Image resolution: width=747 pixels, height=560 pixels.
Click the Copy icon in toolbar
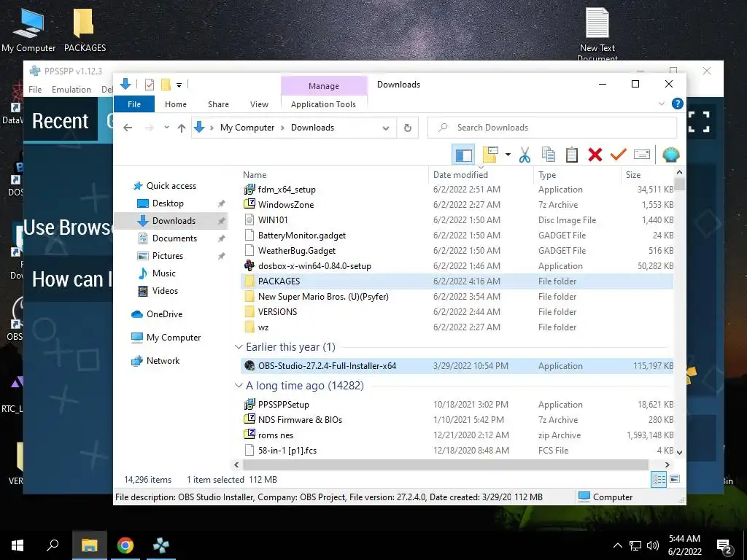[549, 155]
